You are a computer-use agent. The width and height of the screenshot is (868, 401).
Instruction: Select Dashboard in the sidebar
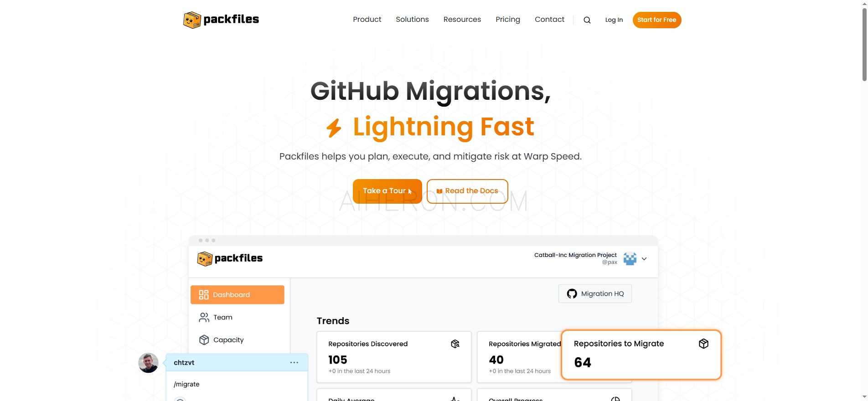click(x=238, y=295)
